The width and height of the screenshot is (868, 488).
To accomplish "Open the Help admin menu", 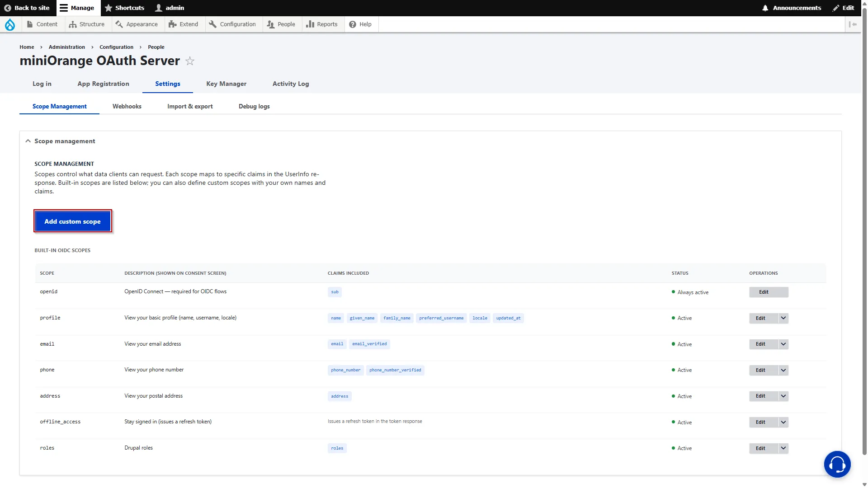I will click(360, 24).
